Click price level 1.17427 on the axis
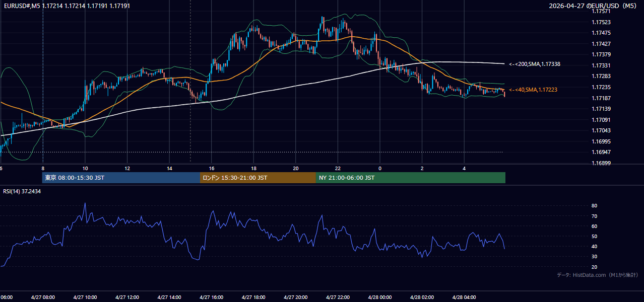The height and width of the screenshot is (302, 644). 601,44
